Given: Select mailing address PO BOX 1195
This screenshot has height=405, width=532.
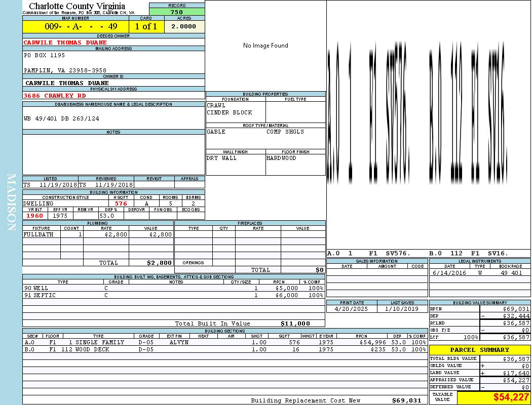Looking at the screenshot, I should pyautogui.click(x=44, y=55).
